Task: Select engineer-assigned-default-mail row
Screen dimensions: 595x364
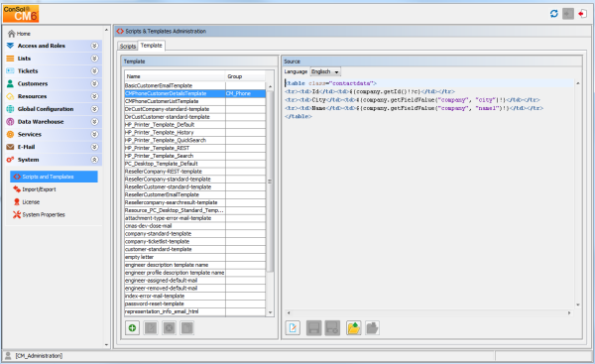Action: [195, 280]
